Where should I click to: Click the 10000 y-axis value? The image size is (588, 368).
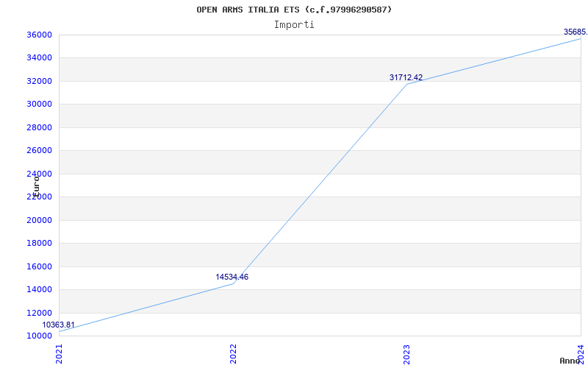(x=39, y=336)
